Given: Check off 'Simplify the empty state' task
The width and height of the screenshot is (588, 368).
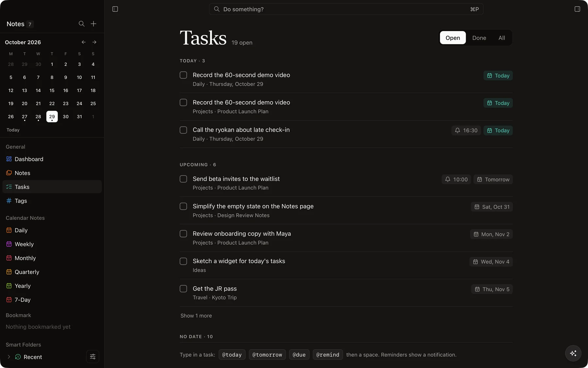Looking at the screenshot, I should 183,206.
